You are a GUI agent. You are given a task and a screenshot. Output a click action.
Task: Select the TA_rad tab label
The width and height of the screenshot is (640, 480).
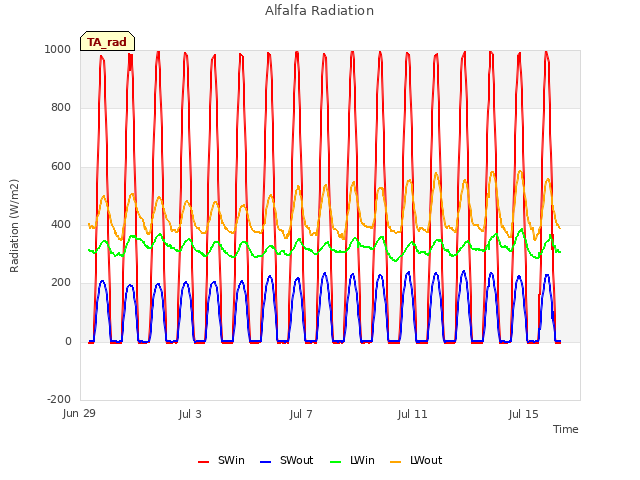coord(107,42)
